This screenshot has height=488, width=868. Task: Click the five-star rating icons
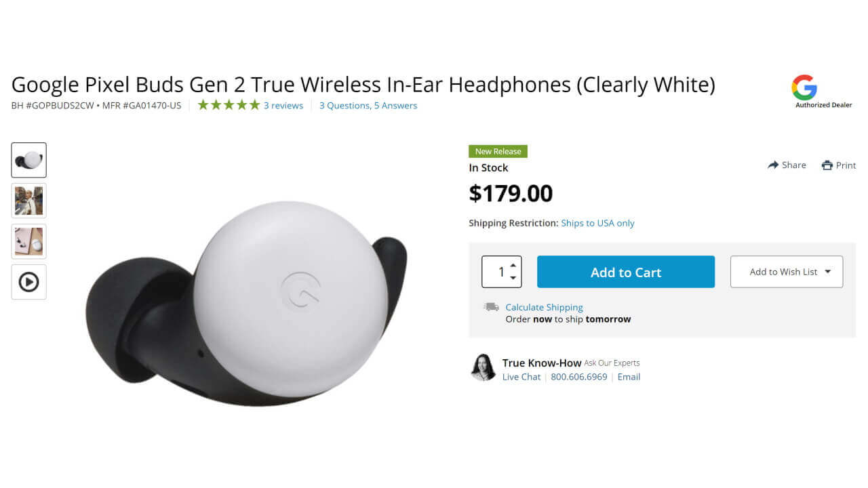click(229, 105)
